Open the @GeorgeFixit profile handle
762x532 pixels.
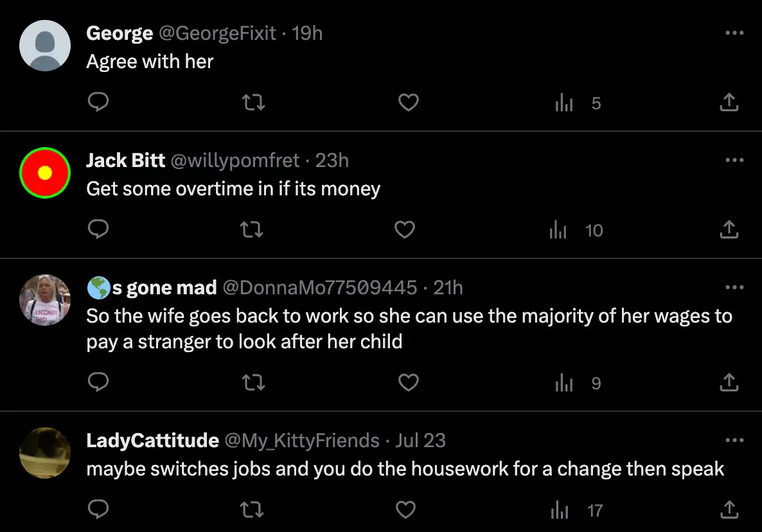click(218, 33)
